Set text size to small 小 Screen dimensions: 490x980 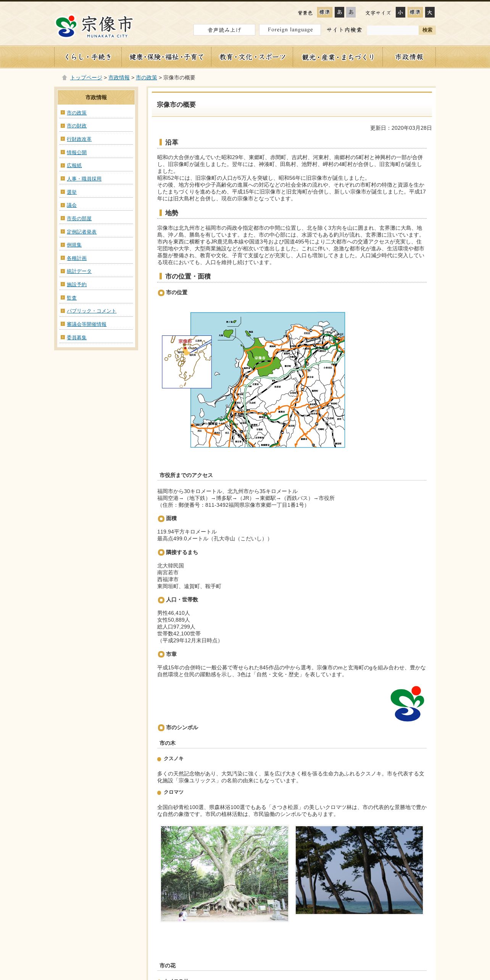point(400,12)
